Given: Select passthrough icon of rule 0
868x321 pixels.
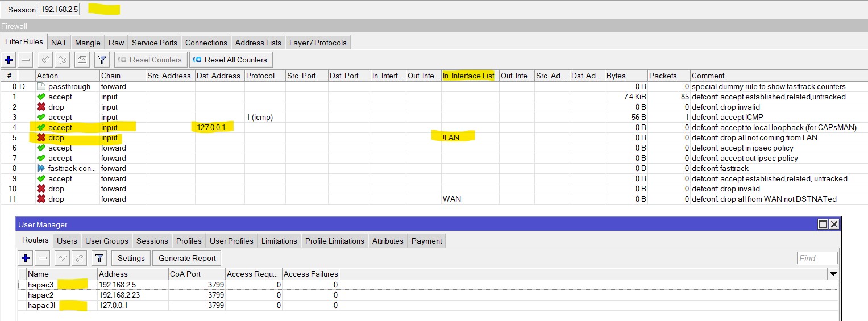Looking at the screenshot, I should [41, 86].
